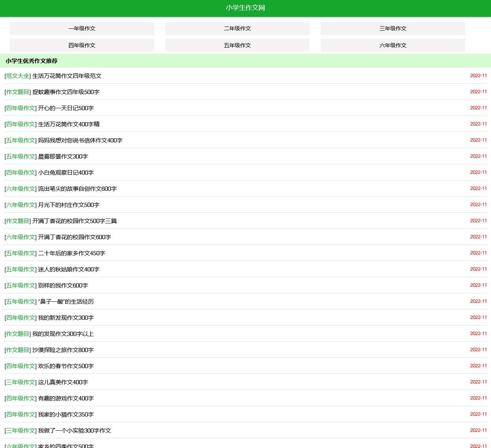
Task: Open article 迷人的秋姑娘作文400字
Action: pos(69,269)
